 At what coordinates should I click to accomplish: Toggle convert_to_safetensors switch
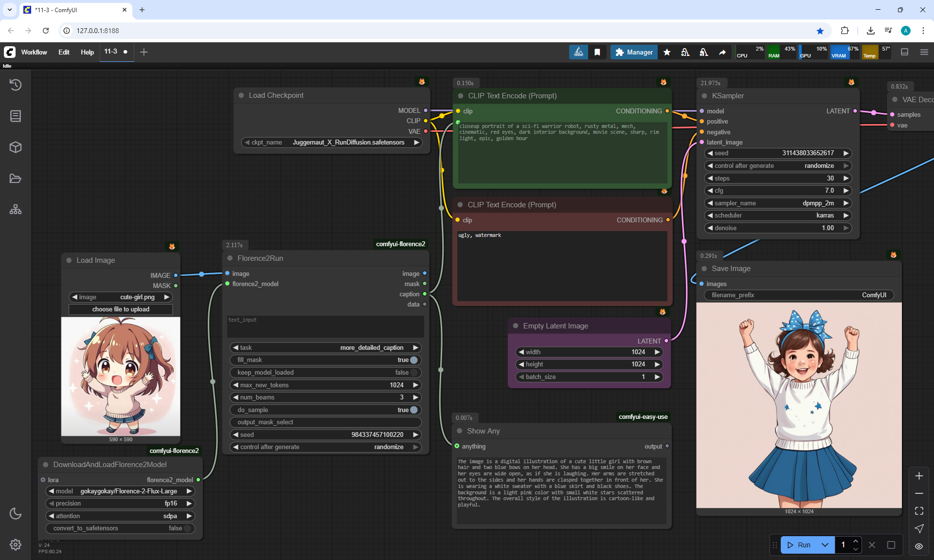[x=187, y=528]
